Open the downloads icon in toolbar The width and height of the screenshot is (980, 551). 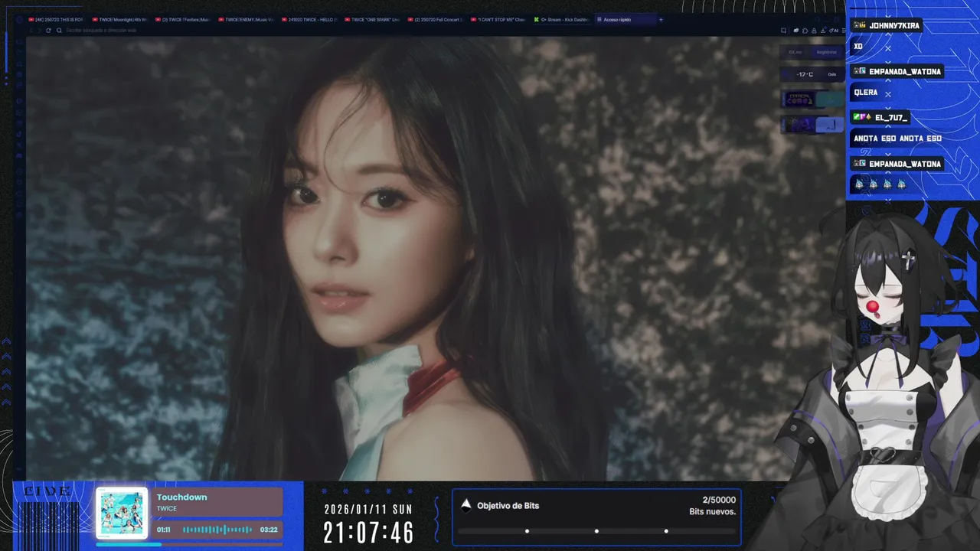click(x=823, y=31)
